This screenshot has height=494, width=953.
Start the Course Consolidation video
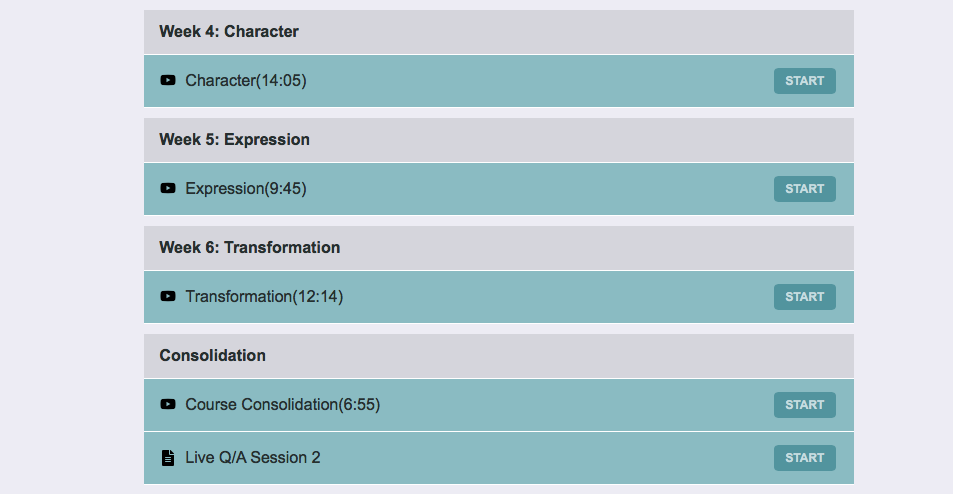tap(805, 405)
